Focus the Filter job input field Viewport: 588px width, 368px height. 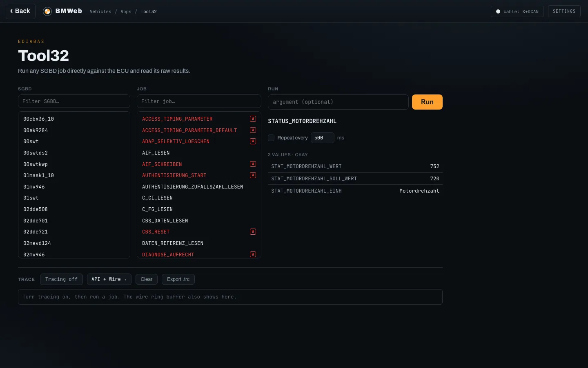pos(199,101)
